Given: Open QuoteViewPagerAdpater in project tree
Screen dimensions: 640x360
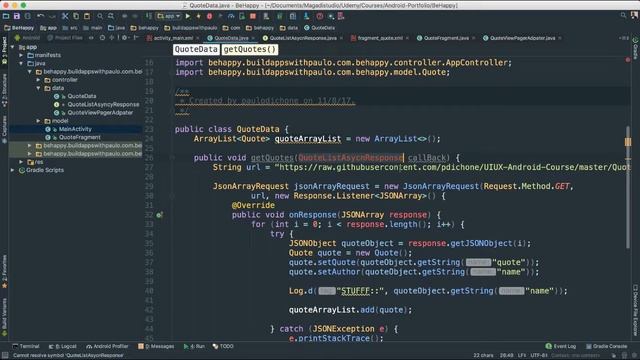Looking at the screenshot, I should tap(100, 113).
